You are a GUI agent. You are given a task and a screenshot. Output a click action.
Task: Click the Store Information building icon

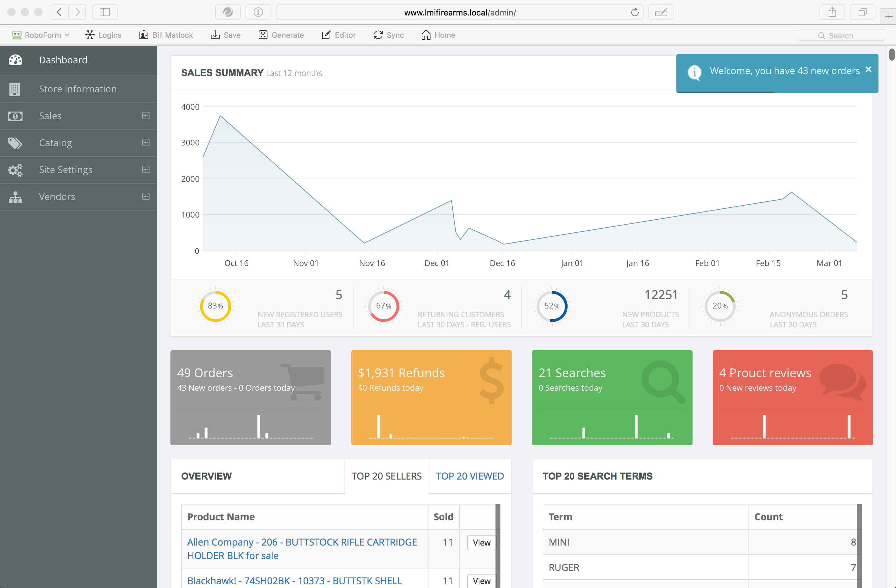[15, 89]
